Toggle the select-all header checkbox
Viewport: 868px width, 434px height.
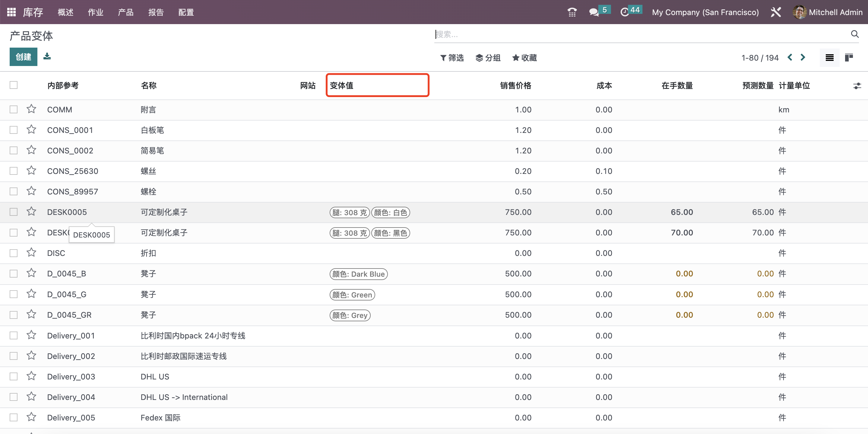point(14,85)
